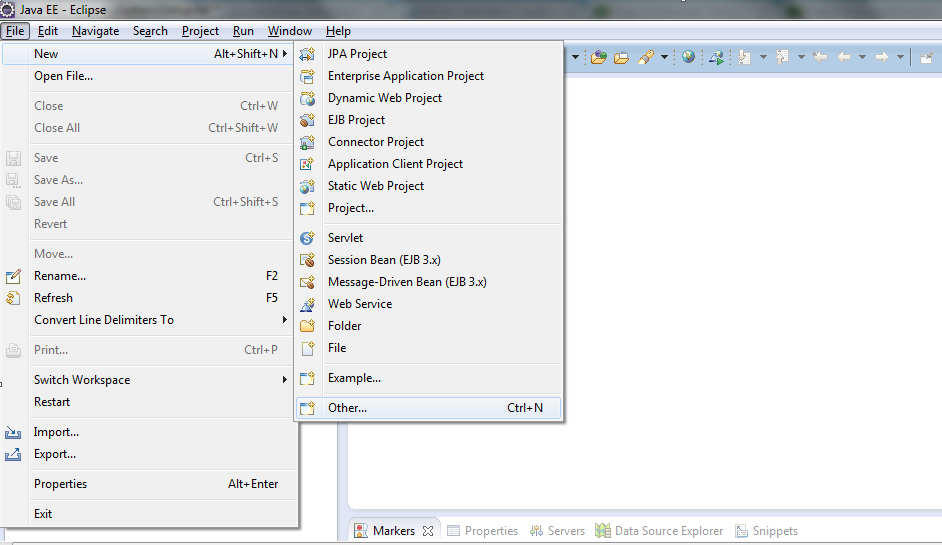Create a new File from submenu
The width and height of the screenshot is (942, 545).
(429, 348)
